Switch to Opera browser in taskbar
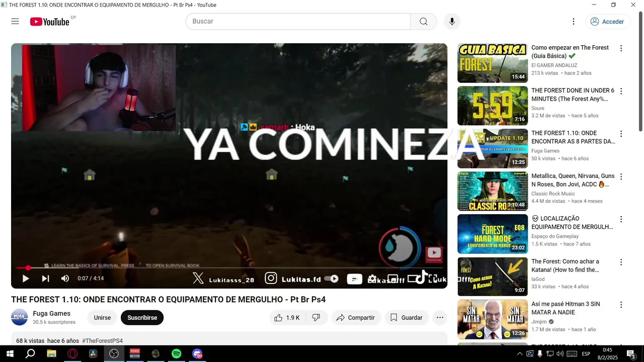 click(72, 354)
